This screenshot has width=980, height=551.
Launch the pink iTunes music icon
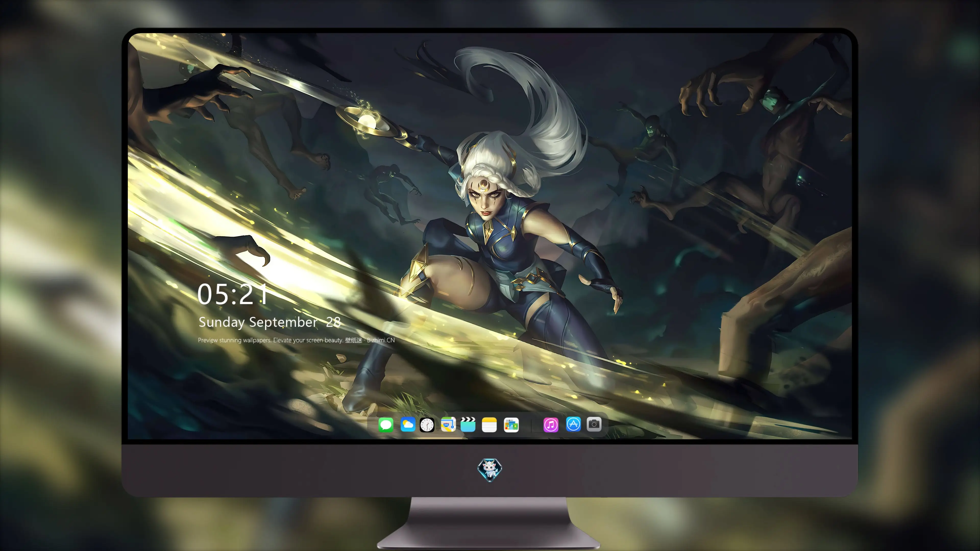pos(551,425)
